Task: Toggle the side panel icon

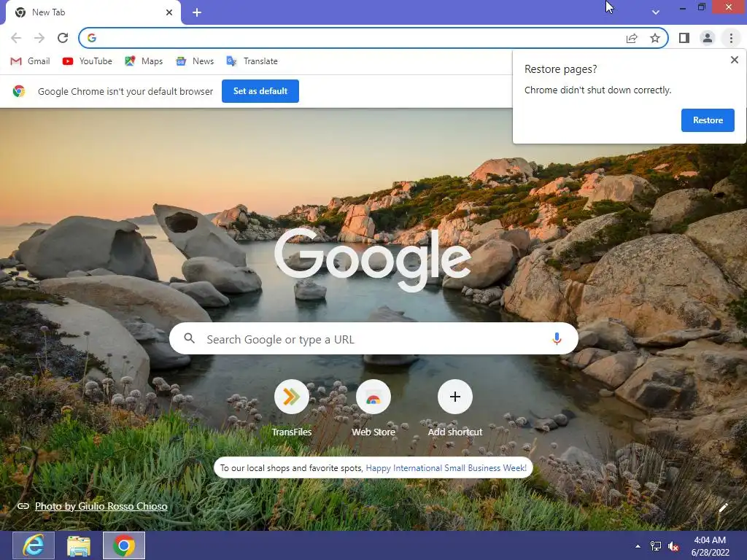Action: tap(684, 38)
